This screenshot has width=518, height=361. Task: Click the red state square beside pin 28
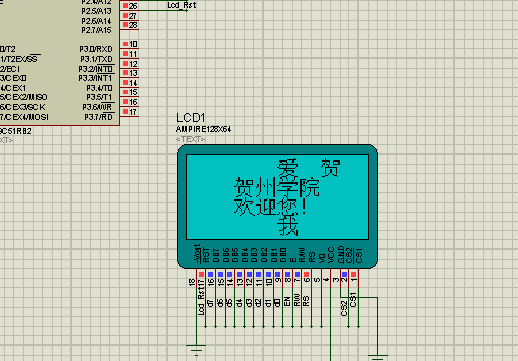125,25
